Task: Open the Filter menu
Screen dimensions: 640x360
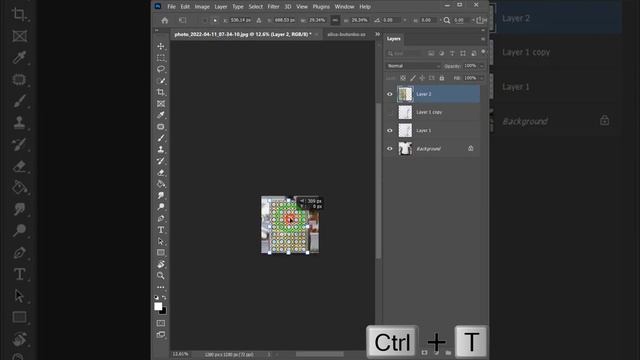Action: [273, 7]
